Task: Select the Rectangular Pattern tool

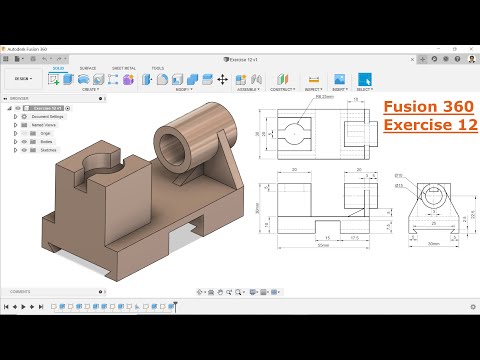Action: click(x=113, y=79)
